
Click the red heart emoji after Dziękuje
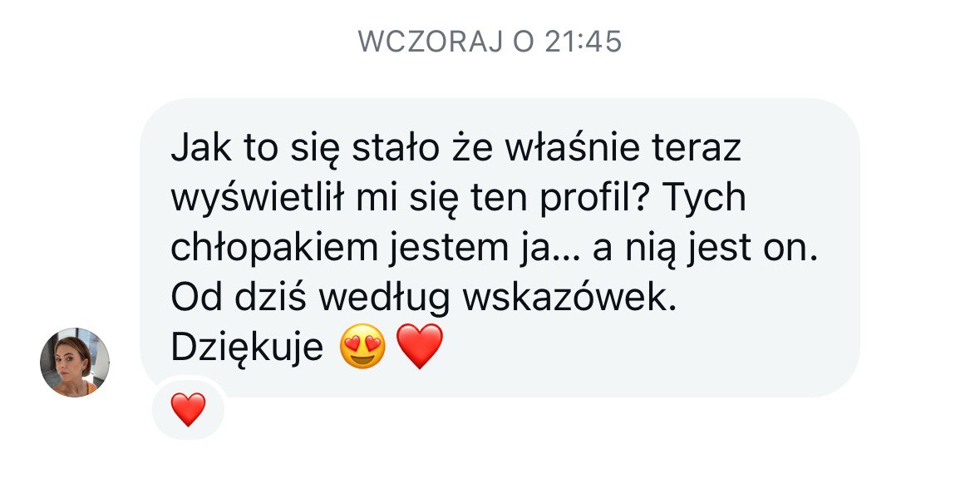point(420,347)
